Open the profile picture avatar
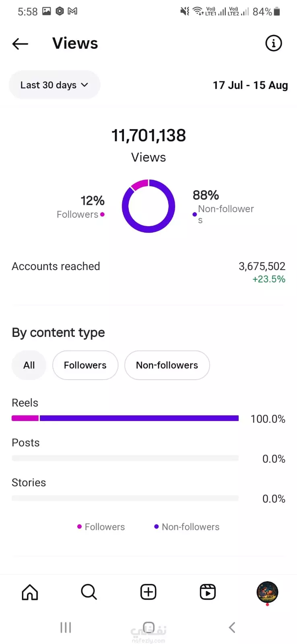This screenshot has height=644, width=297. (x=267, y=592)
